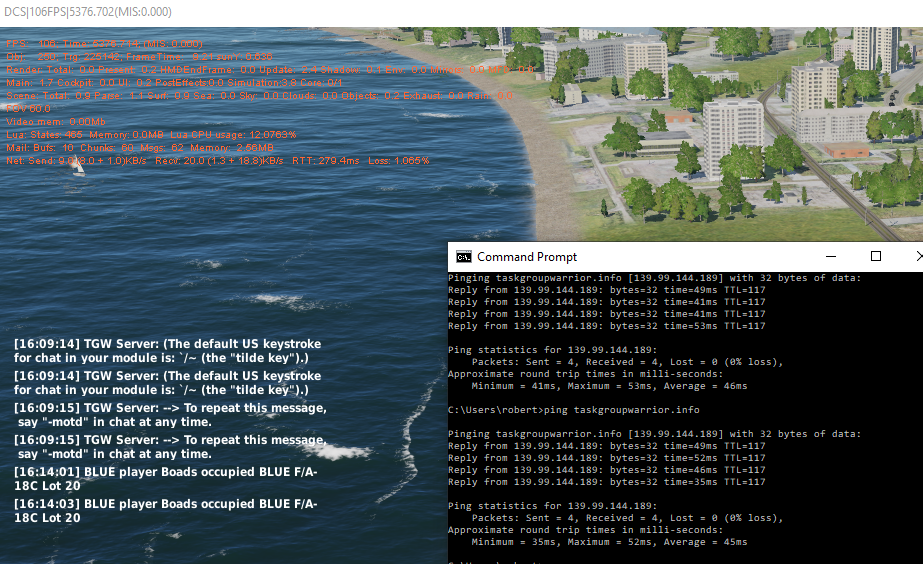Click the reply line with time=52ms
923x564 pixels.
[607, 457]
